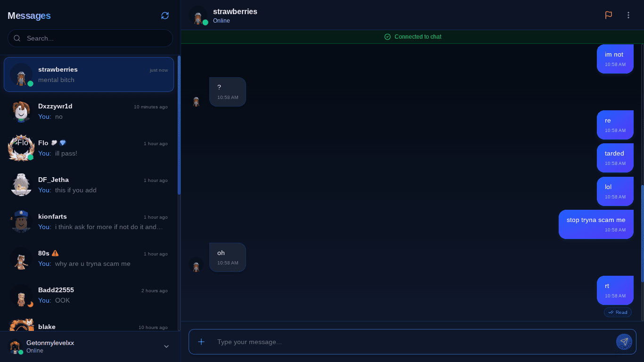Click the Read receipt badge

618,312
